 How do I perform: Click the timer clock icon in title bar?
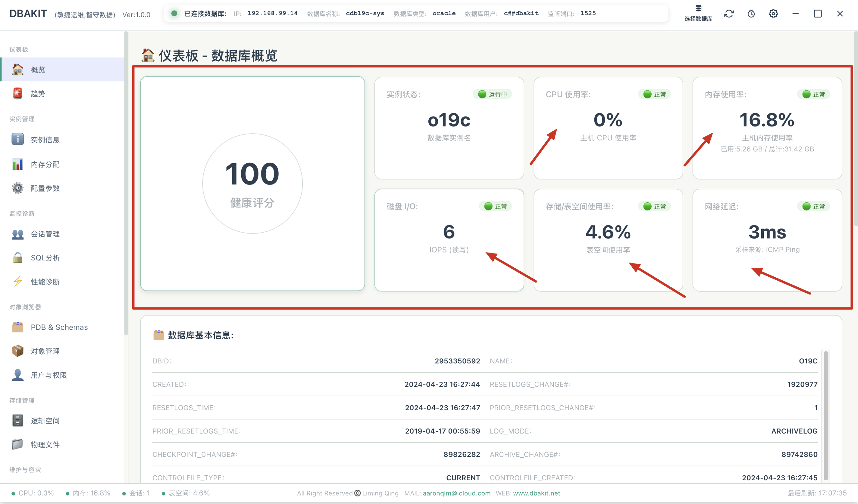(x=751, y=14)
